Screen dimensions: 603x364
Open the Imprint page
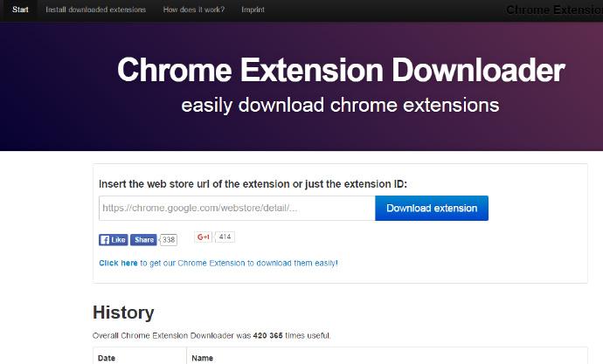(253, 10)
